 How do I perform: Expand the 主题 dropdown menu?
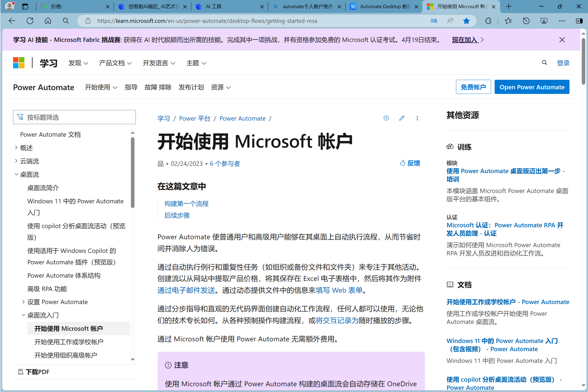click(196, 63)
